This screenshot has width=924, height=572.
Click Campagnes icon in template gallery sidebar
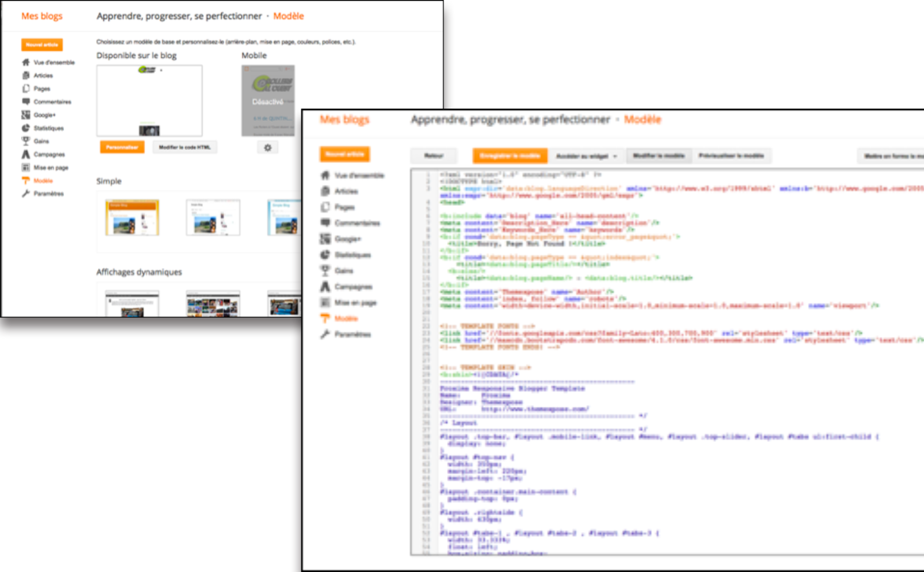coord(26,154)
